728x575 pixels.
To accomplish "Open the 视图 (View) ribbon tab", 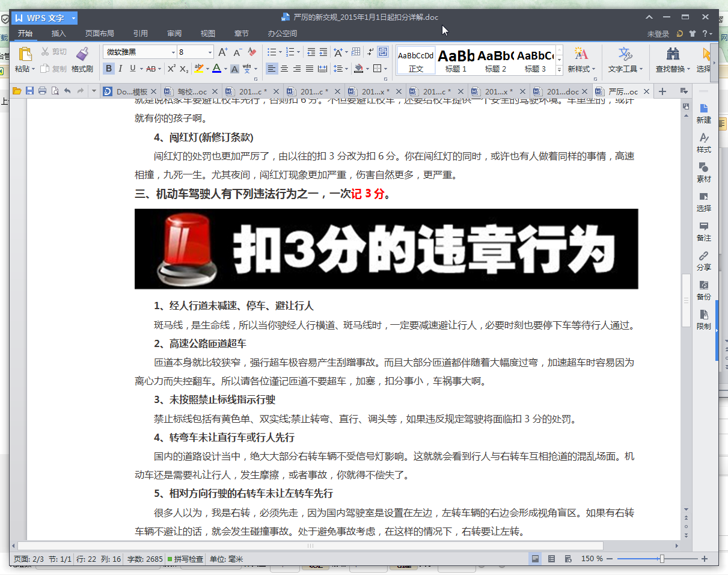I will click(208, 34).
